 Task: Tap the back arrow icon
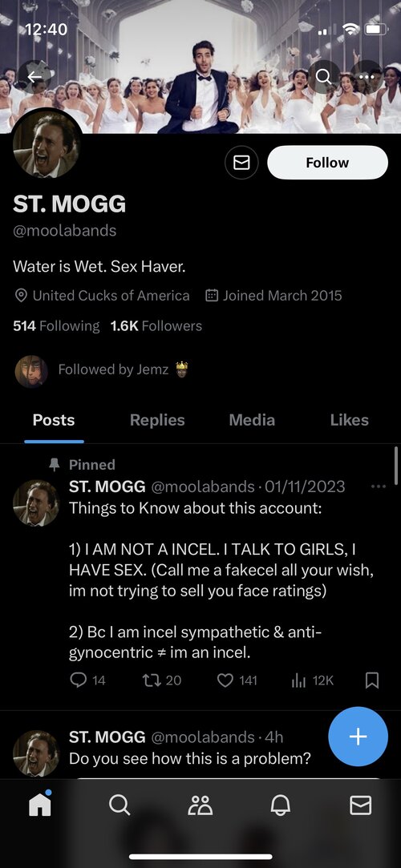pyautogui.click(x=35, y=78)
